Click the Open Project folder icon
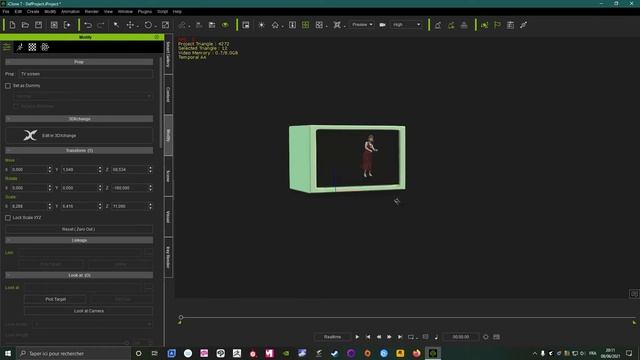This screenshot has height=360, width=640. coord(25,25)
